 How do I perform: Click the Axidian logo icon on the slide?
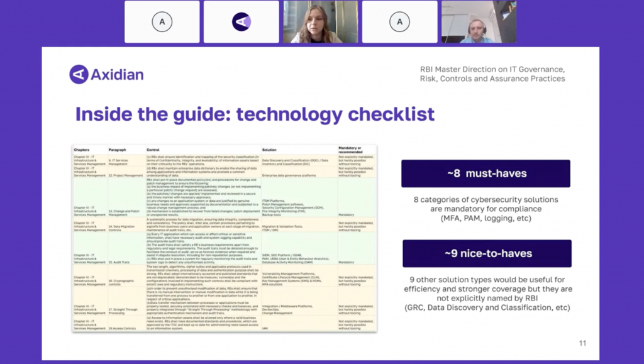(79, 74)
